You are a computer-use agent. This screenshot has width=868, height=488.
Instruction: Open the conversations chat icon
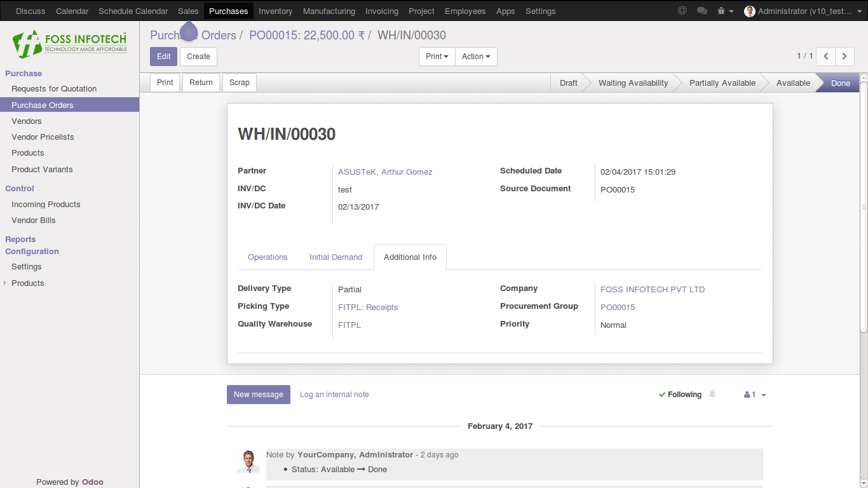(702, 11)
